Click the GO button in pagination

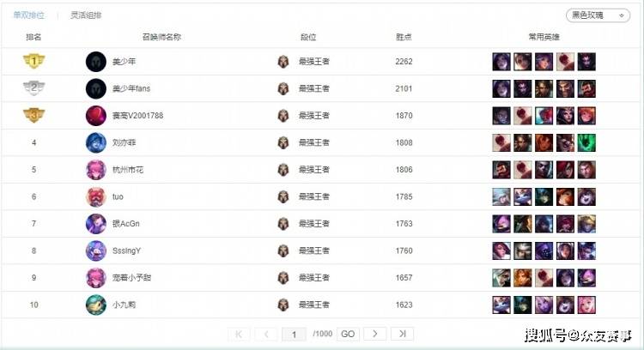pos(347,334)
